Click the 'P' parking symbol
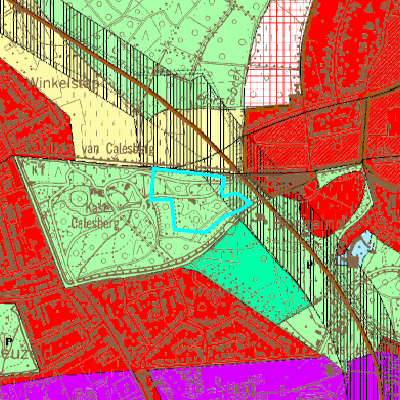Viewport: 400px width, 400px height. point(9,341)
